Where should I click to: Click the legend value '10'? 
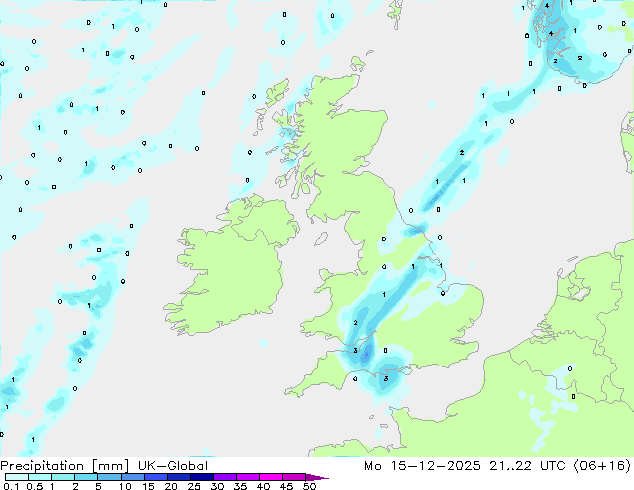[125, 486]
